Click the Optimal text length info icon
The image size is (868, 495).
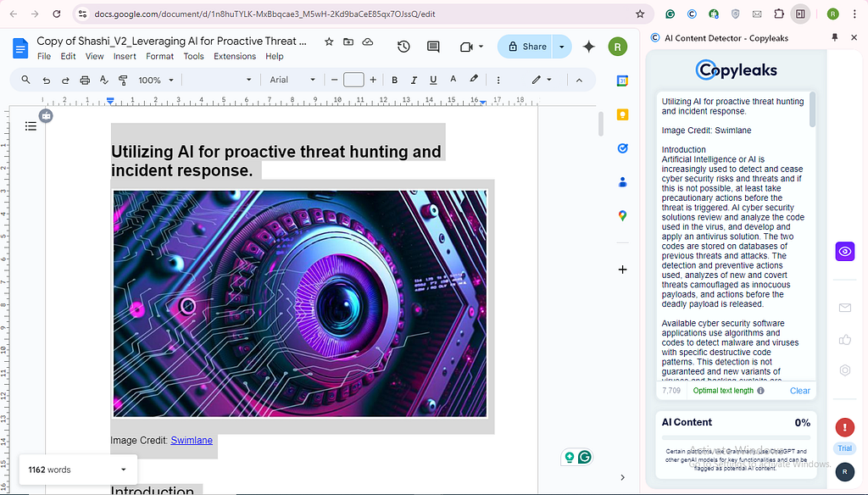tap(760, 391)
